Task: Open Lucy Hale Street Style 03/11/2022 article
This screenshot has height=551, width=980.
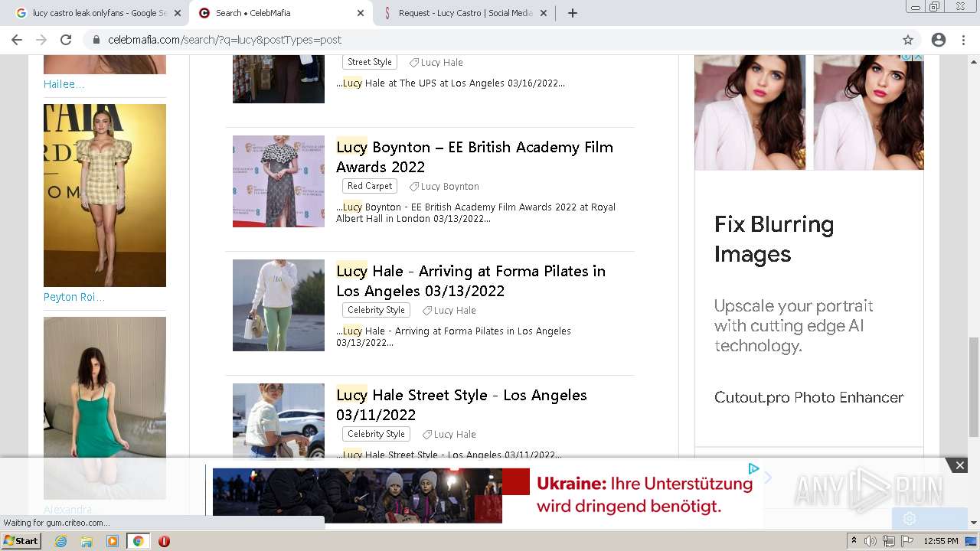Action: click(x=462, y=405)
